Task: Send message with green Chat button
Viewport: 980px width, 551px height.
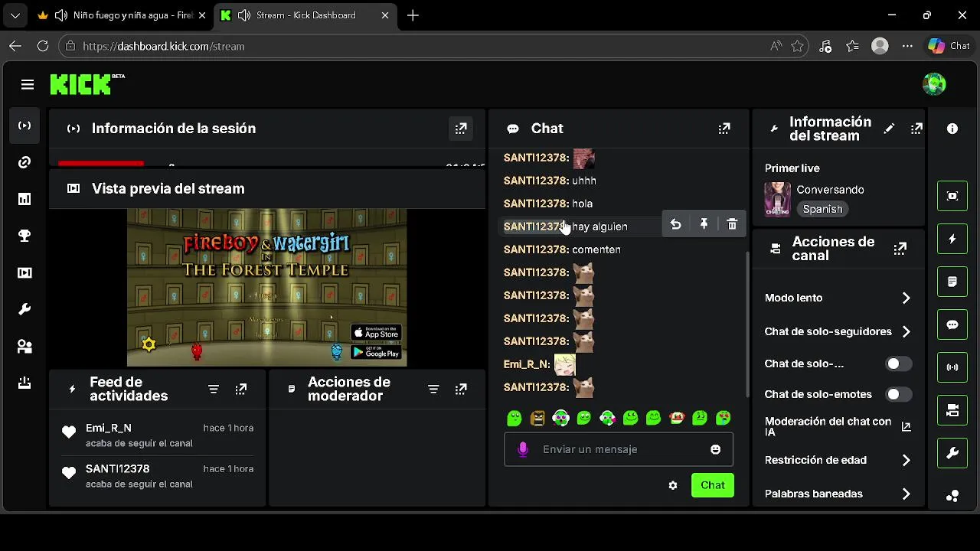Action: tap(713, 485)
